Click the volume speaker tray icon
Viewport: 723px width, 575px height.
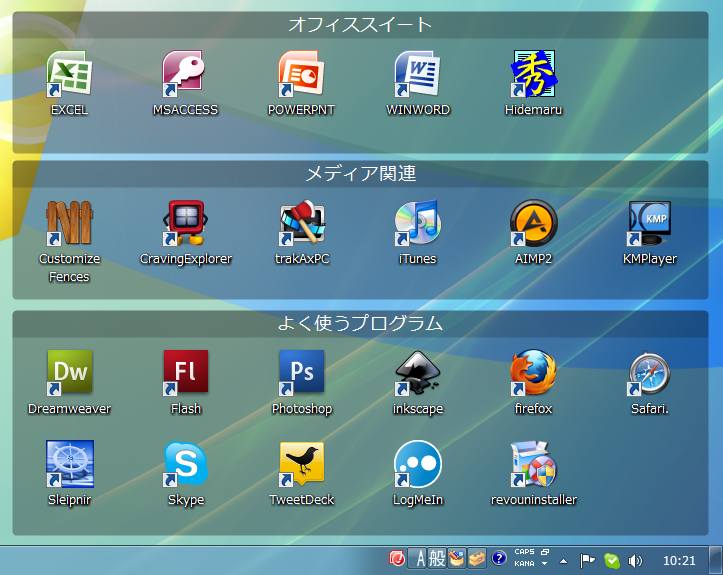coord(635,561)
